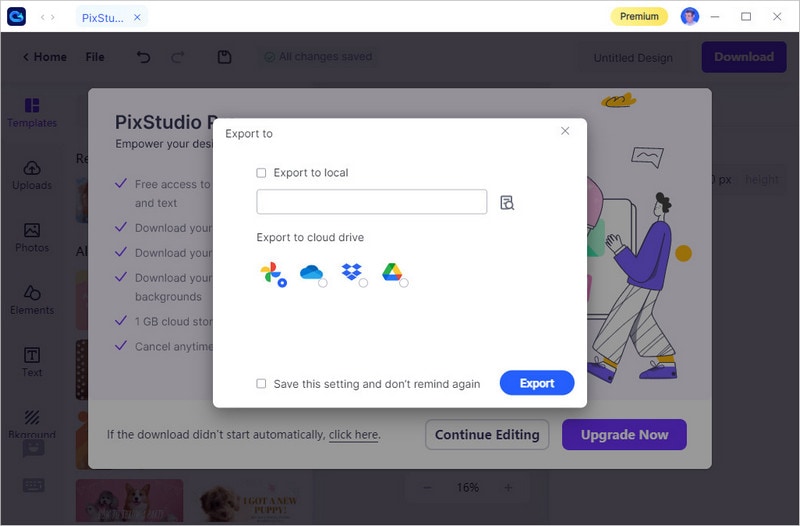Close the PixStudio tab
This screenshot has width=800, height=526.
137,17
